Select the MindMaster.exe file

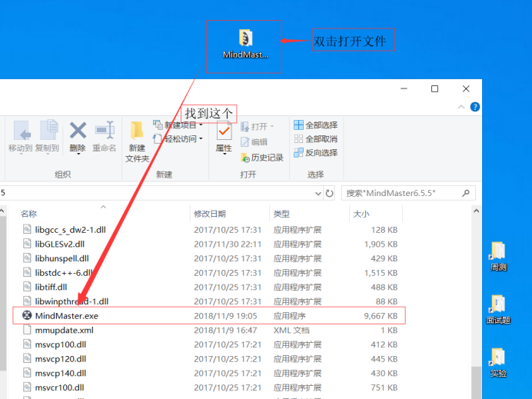pos(209,315)
